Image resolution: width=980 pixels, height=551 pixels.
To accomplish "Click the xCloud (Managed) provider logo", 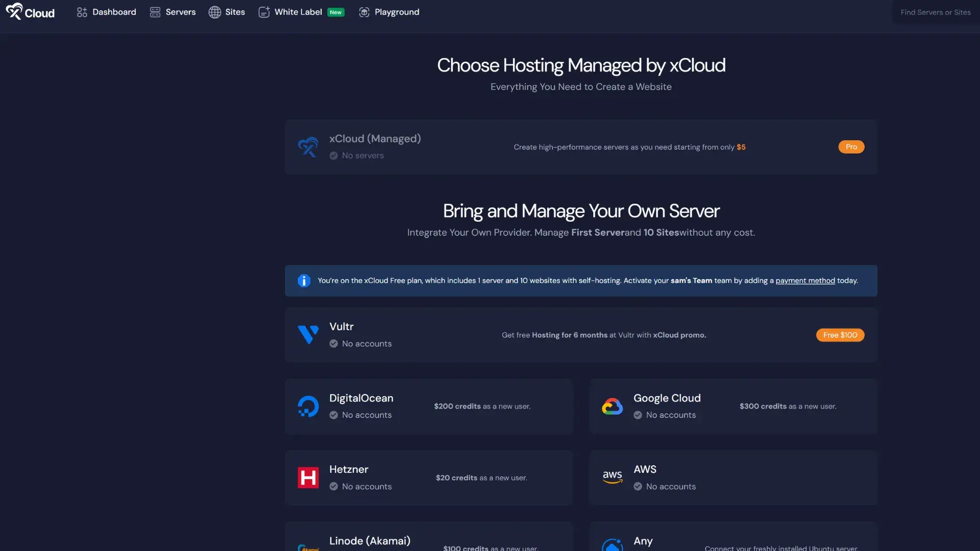I will point(308,147).
